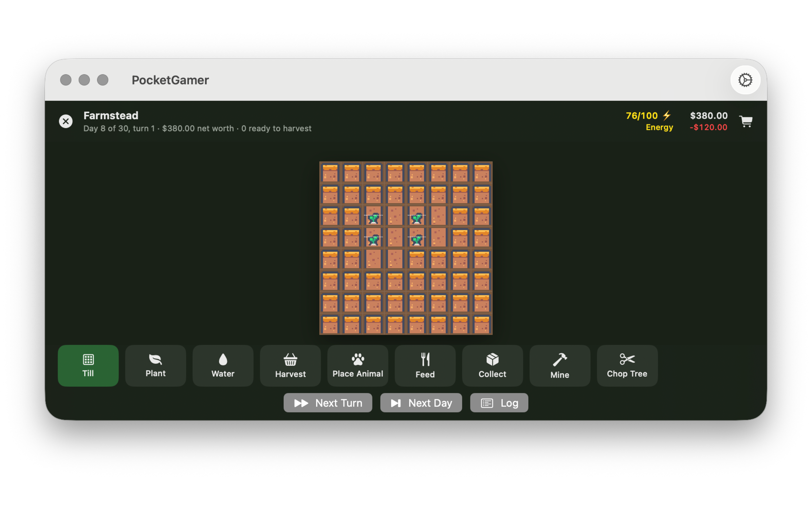Click the -$120.00 loss indicator
Image resolution: width=812 pixels, height=508 pixels.
point(708,127)
